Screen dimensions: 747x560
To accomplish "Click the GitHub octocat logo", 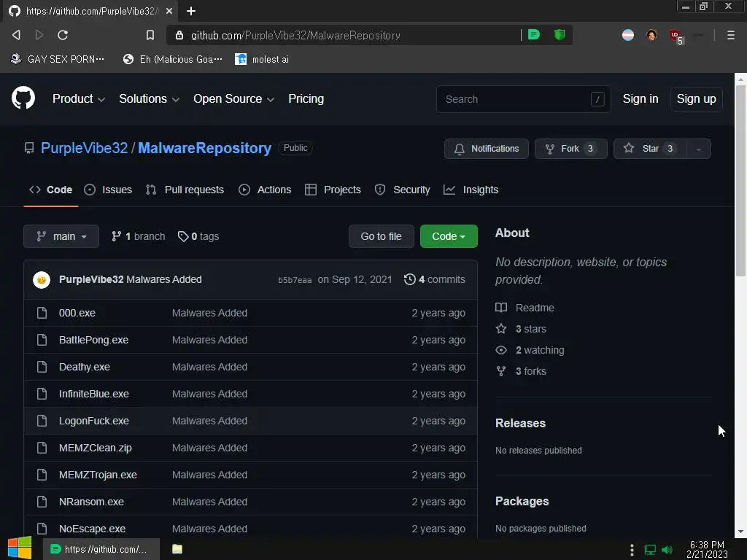I will (x=23, y=98).
